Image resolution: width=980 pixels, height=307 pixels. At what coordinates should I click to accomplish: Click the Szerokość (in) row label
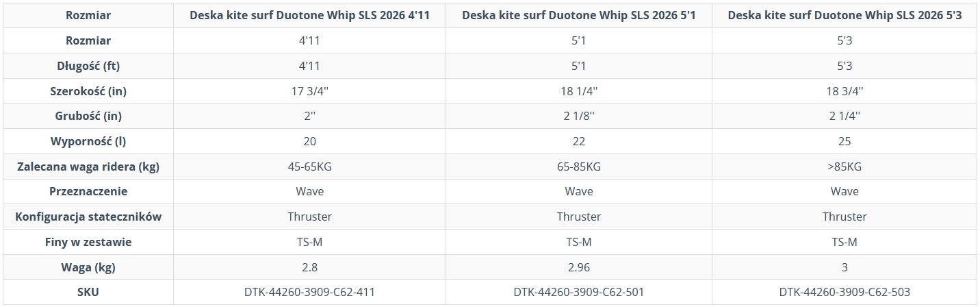coord(88,90)
